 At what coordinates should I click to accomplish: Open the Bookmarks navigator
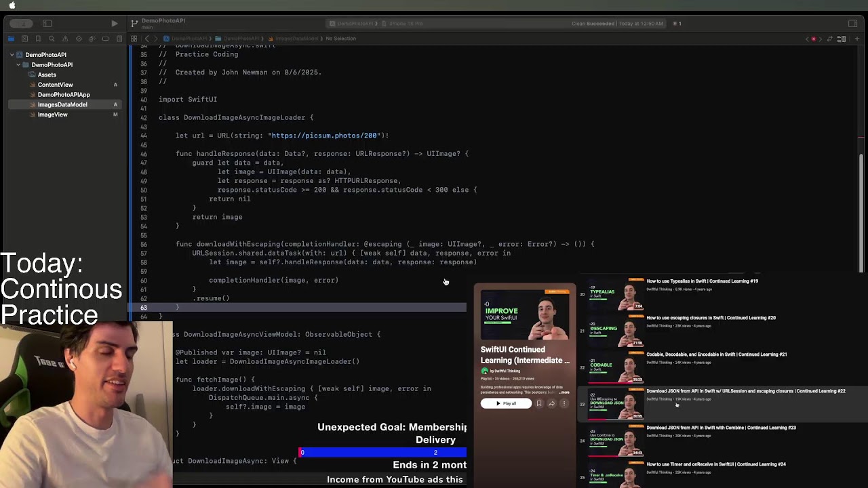click(39, 39)
